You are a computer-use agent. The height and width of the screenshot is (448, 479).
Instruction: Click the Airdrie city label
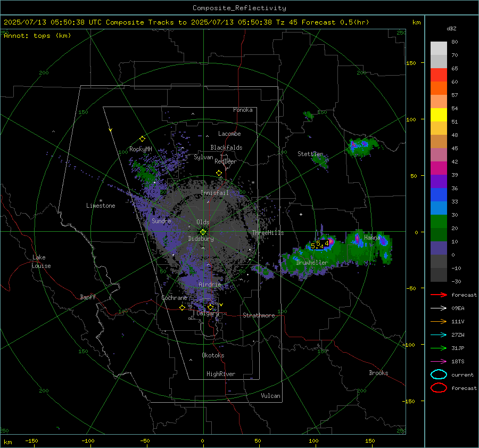click(210, 284)
